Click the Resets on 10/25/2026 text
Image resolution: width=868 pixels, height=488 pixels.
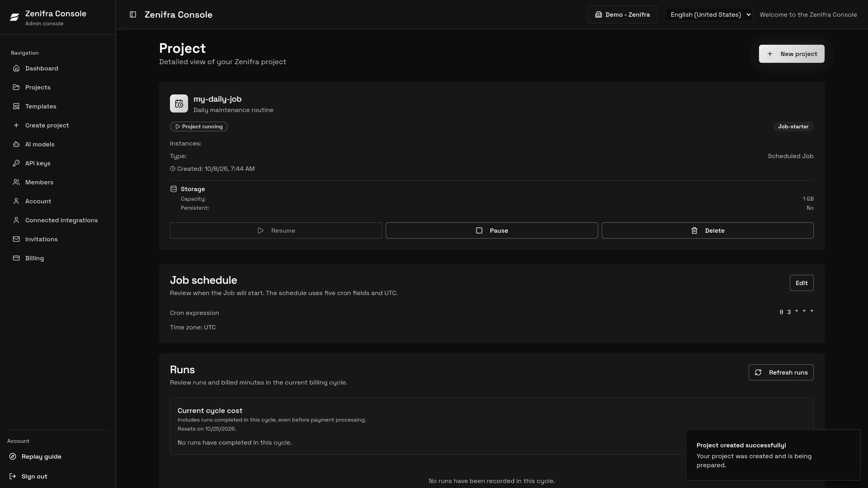[207, 429]
